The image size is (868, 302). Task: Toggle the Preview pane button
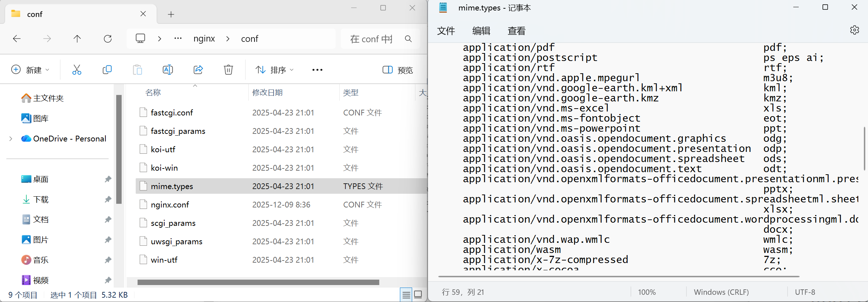(x=397, y=70)
